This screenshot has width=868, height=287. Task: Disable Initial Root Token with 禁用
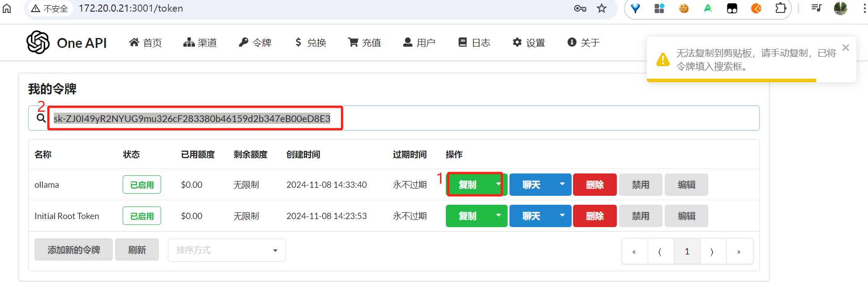[641, 216]
